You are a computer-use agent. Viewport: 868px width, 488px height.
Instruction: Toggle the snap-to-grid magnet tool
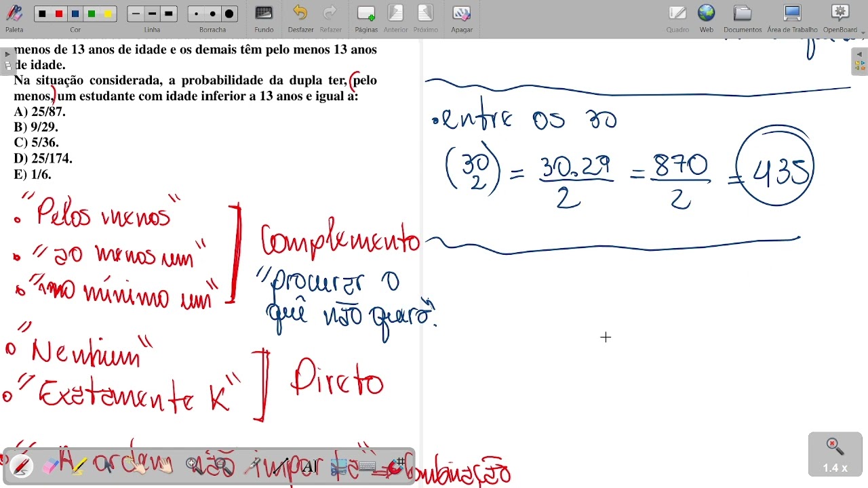[397, 466]
